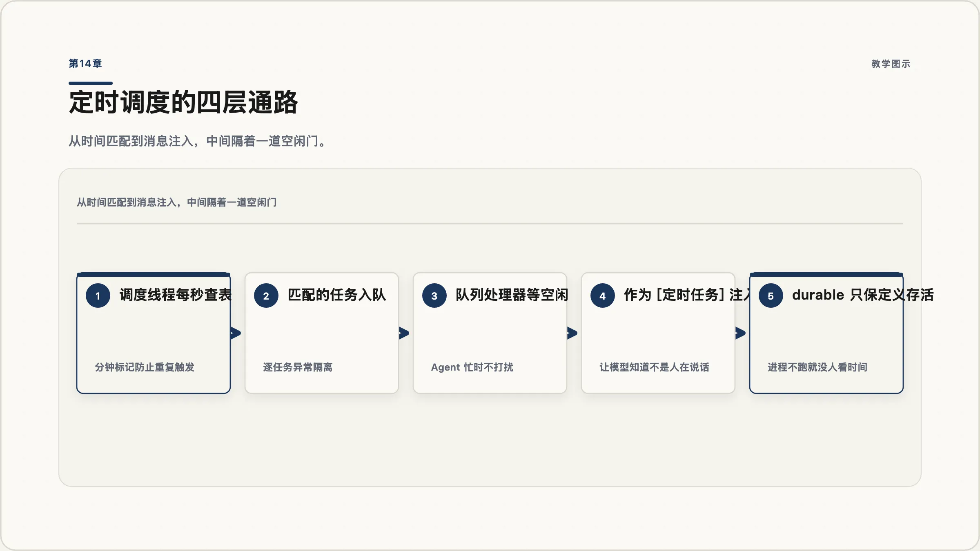Click the 第14章 chapter label
This screenshot has height=551, width=980.
coord(85,64)
